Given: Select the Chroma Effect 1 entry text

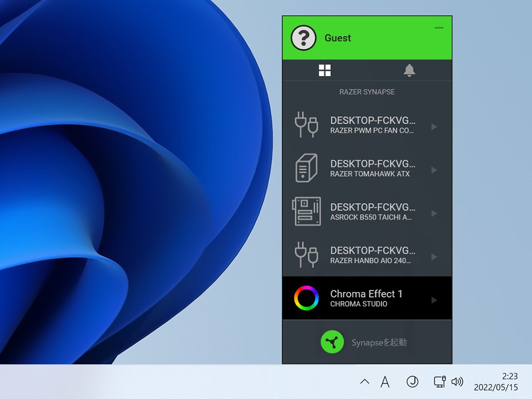Looking at the screenshot, I should click(x=366, y=294).
